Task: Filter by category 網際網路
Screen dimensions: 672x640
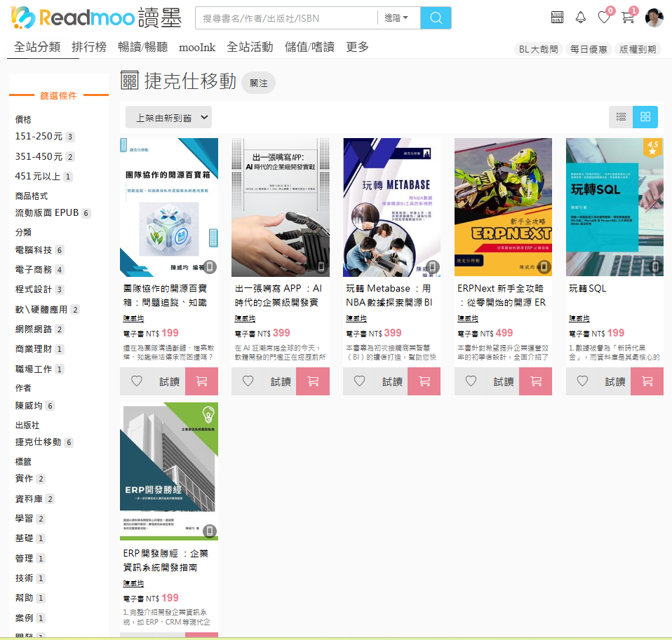Action: click(39, 329)
